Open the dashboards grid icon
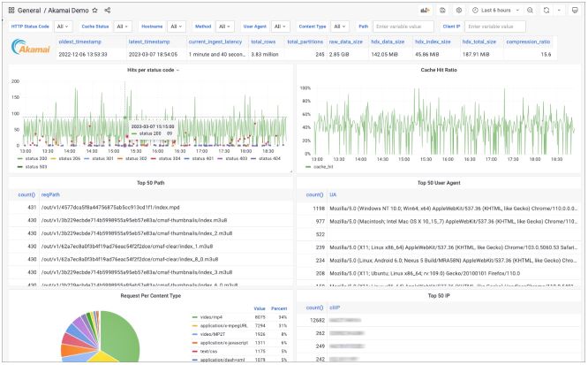The width and height of the screenshot is (588, 365). (10, 10)
